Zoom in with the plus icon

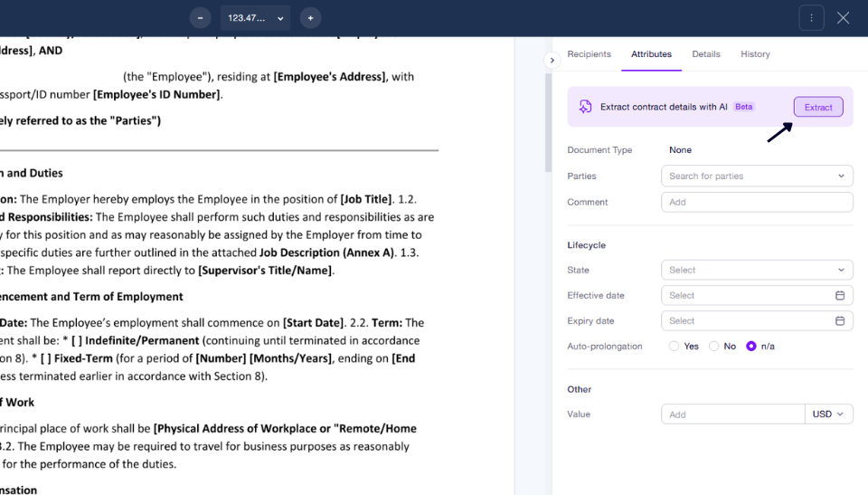pos(310,18)
